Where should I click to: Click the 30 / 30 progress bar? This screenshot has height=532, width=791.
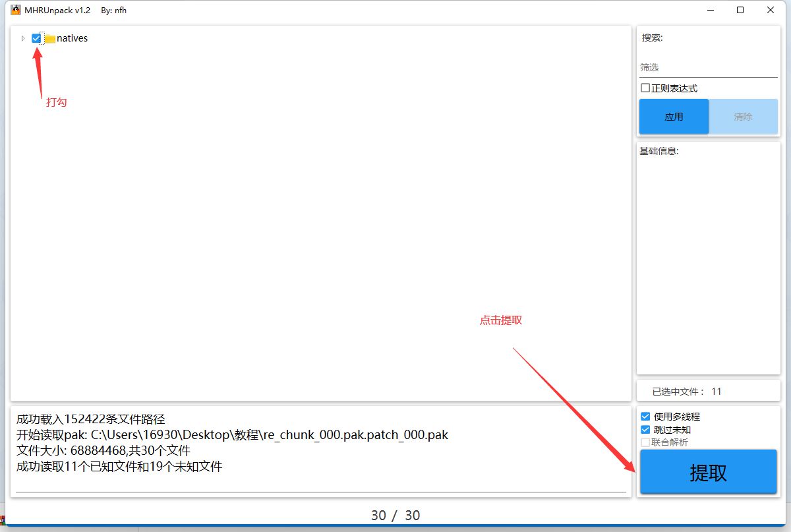(x=395, y=515)
